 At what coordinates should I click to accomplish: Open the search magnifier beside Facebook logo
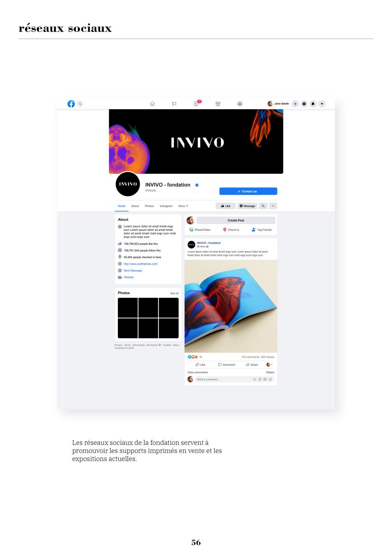tap(80, 104)
